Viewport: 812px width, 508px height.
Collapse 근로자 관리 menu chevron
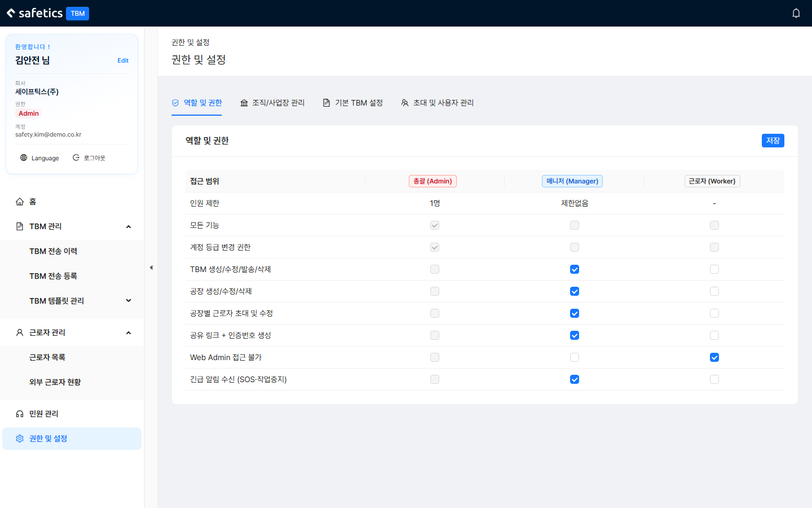pos(129,332)
